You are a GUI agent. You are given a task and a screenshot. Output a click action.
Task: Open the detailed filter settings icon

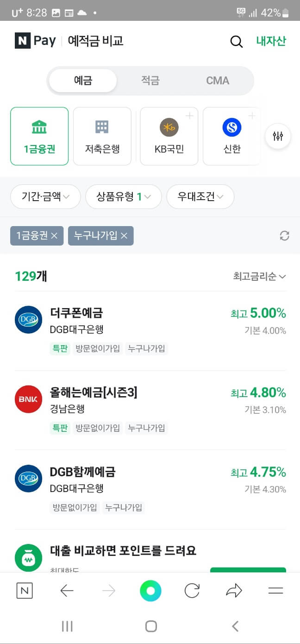click(x=277, y=136)
